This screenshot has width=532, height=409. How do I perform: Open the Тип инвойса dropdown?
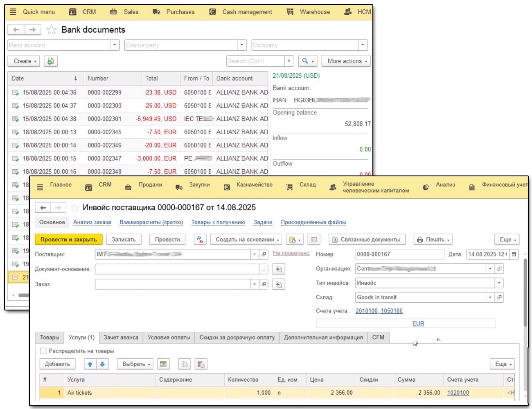coord(499,283)
